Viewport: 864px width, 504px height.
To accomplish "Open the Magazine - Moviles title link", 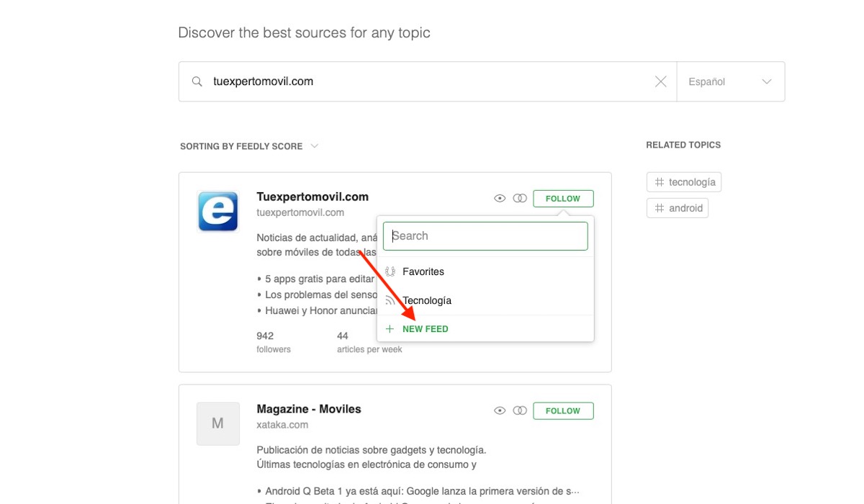I will (308, 409).
